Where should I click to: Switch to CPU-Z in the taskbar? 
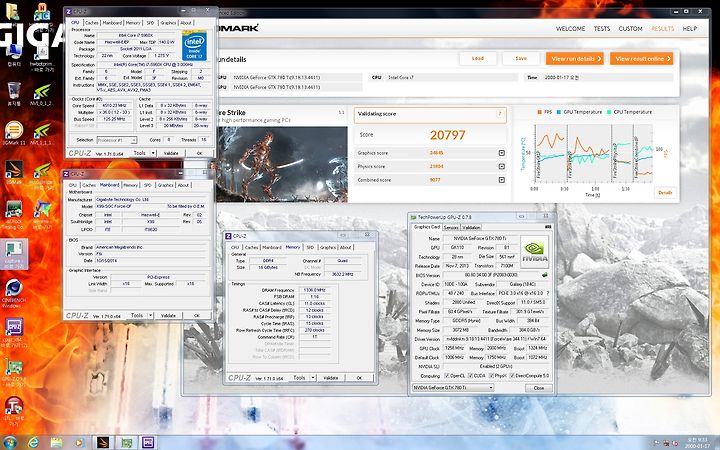coord(148,443)
